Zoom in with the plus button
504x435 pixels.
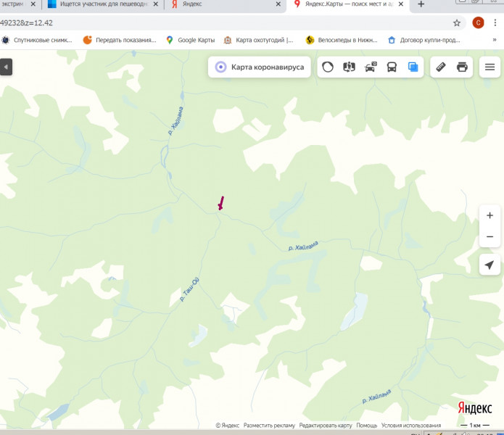[x=489, y=215]
